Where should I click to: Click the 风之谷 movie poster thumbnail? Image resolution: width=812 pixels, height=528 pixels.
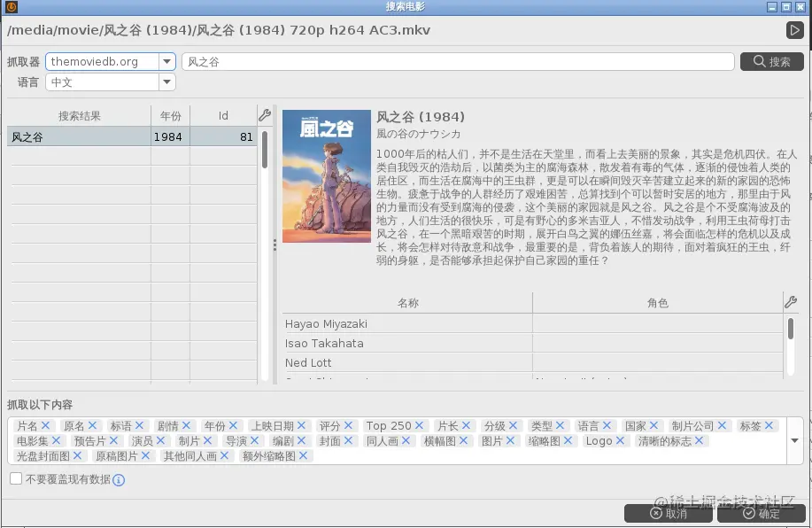[326, 176]
